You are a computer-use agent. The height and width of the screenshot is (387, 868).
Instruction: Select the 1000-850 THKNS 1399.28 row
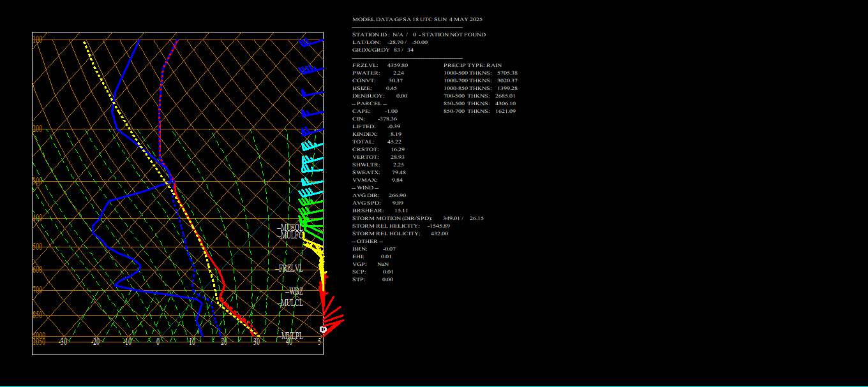[481, 88]
